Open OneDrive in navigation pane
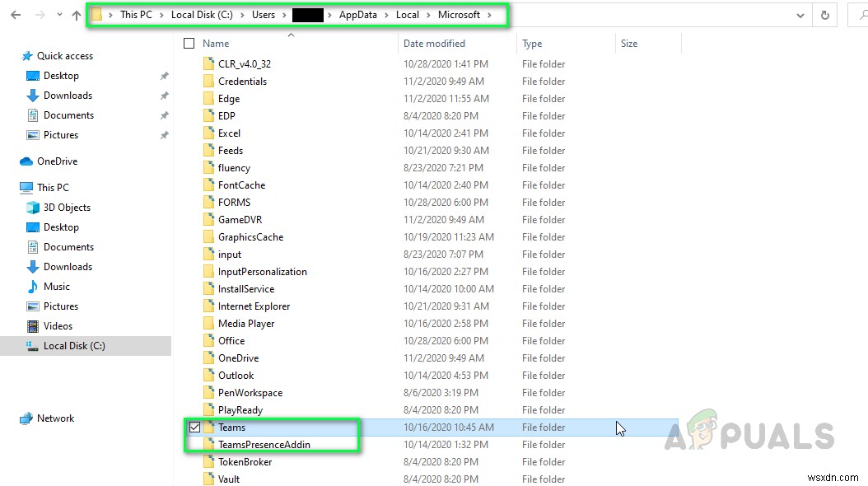 [x=57, y=161]
